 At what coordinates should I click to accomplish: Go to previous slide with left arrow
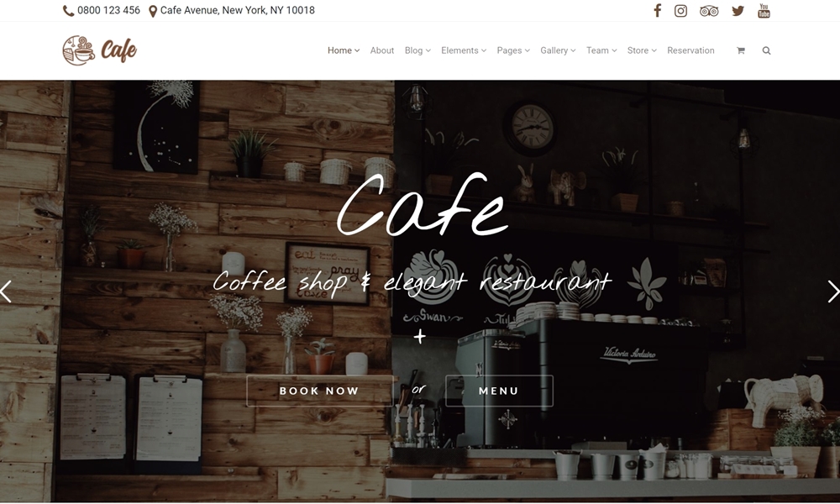point(6,292)
